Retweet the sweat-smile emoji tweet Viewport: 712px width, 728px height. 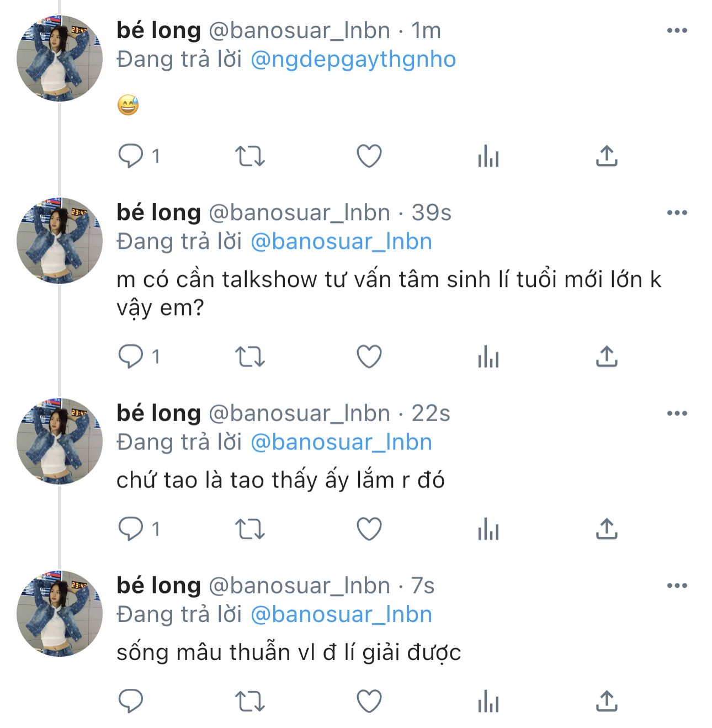(x=250, y=156)
